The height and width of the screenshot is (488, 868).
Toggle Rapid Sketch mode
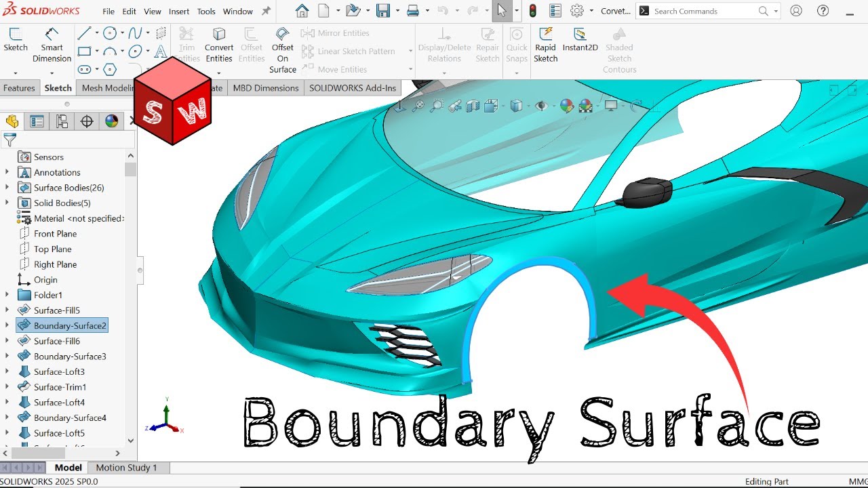point(545,45)
